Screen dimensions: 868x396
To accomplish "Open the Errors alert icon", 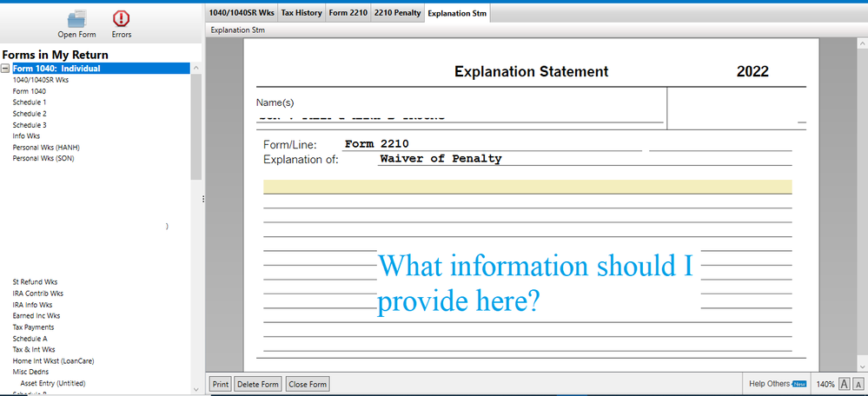I will point(121,19).
